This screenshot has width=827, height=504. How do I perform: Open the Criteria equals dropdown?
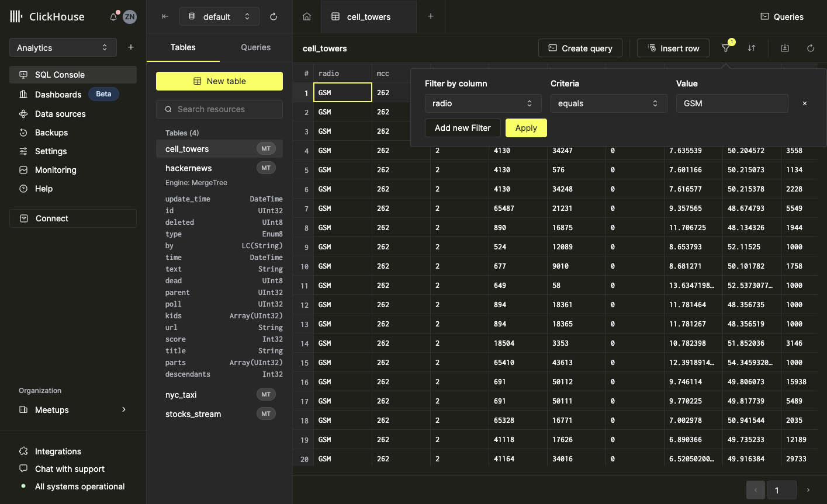(608, 103)
